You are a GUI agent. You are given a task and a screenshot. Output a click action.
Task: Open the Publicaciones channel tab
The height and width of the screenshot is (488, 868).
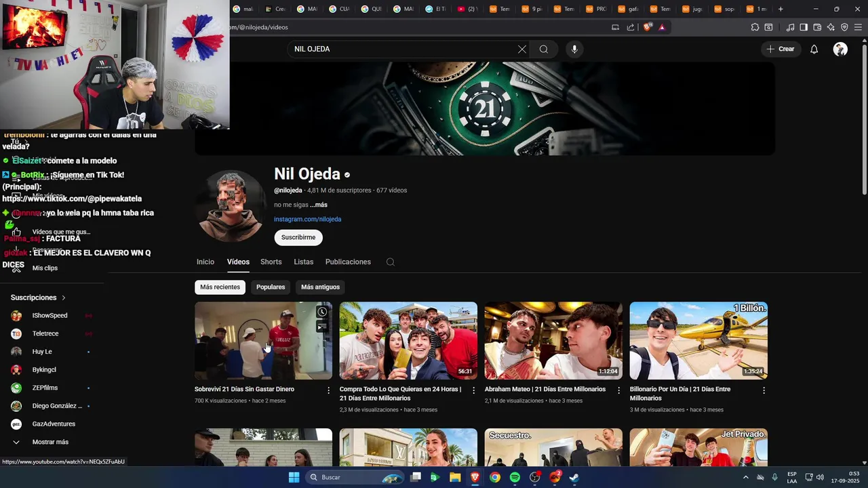348,262
